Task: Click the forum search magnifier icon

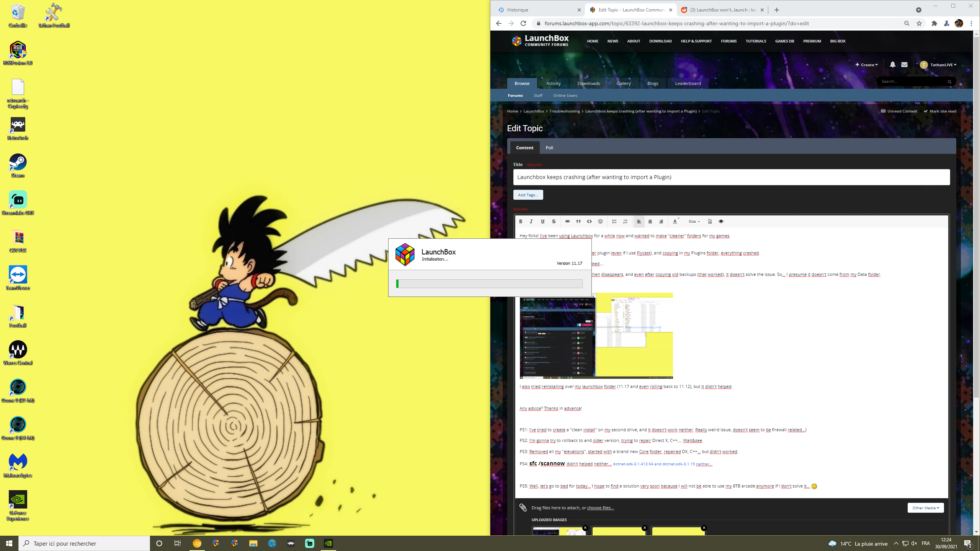Action: [x=949, y=82]
